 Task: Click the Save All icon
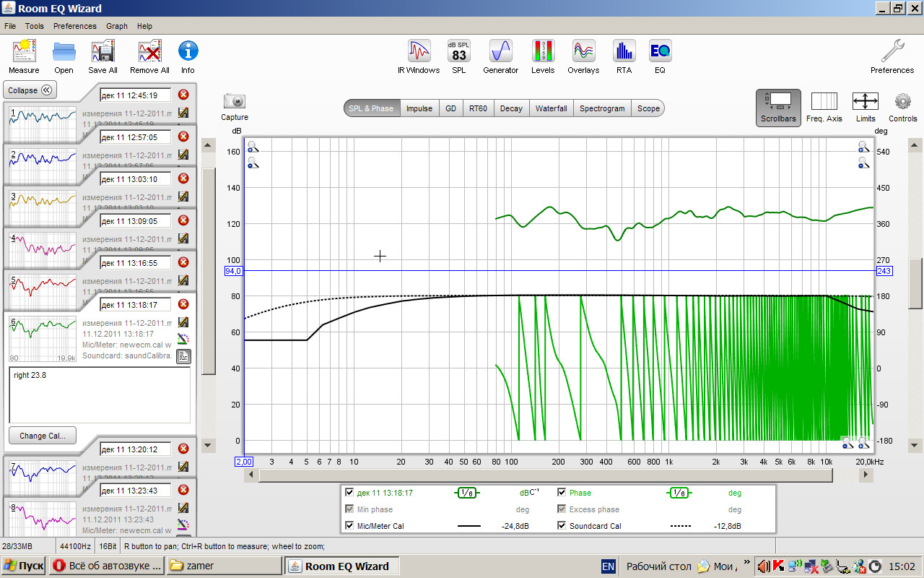(x=103, y=52)
